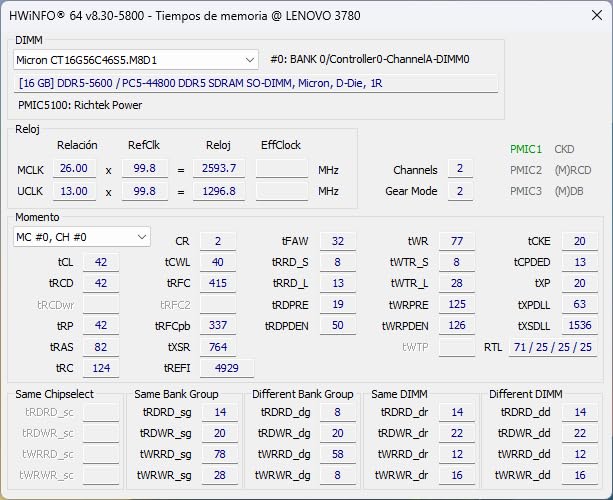Click the MCLK clock value 2593.7
This screenshot has height=500, width=613.
point(219,168)
